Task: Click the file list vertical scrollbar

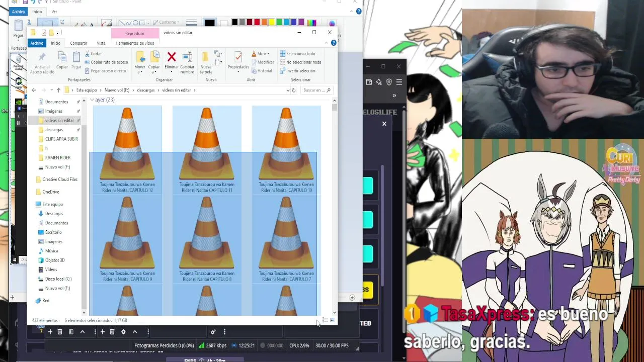Action: [x=334, y=206]
